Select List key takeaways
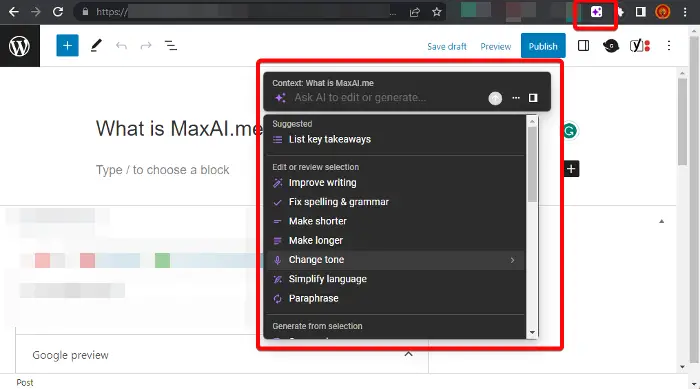 [x=396, y=139]
